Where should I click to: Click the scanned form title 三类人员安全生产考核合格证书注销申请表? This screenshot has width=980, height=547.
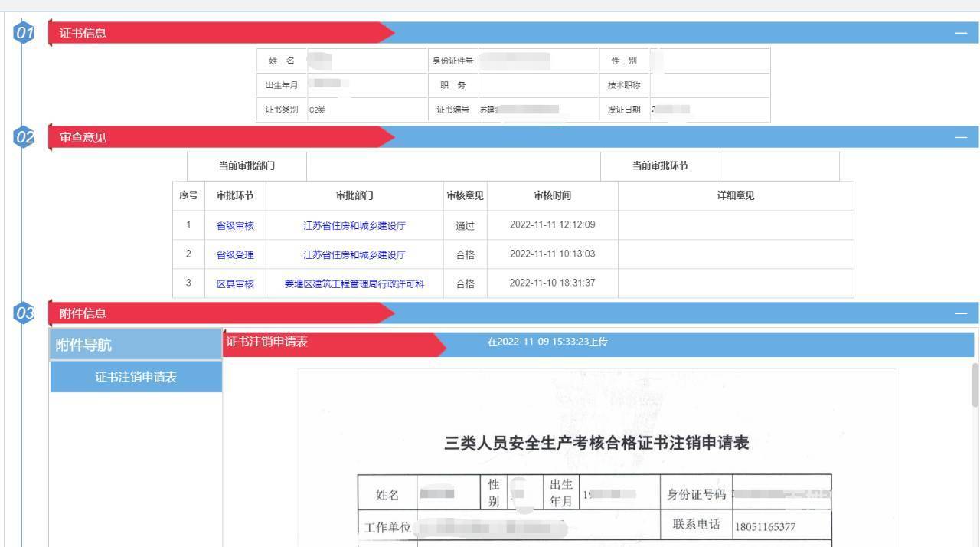click(x=596, y=443)
